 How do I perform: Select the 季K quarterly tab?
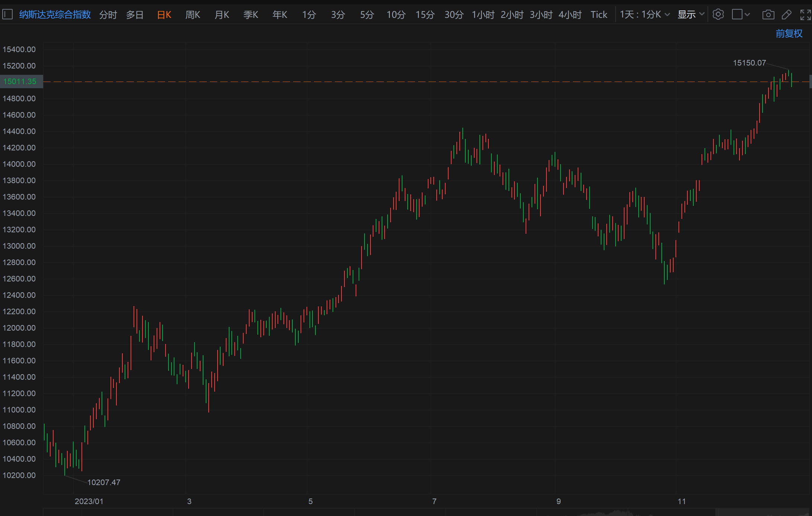[x=251, y=15]
